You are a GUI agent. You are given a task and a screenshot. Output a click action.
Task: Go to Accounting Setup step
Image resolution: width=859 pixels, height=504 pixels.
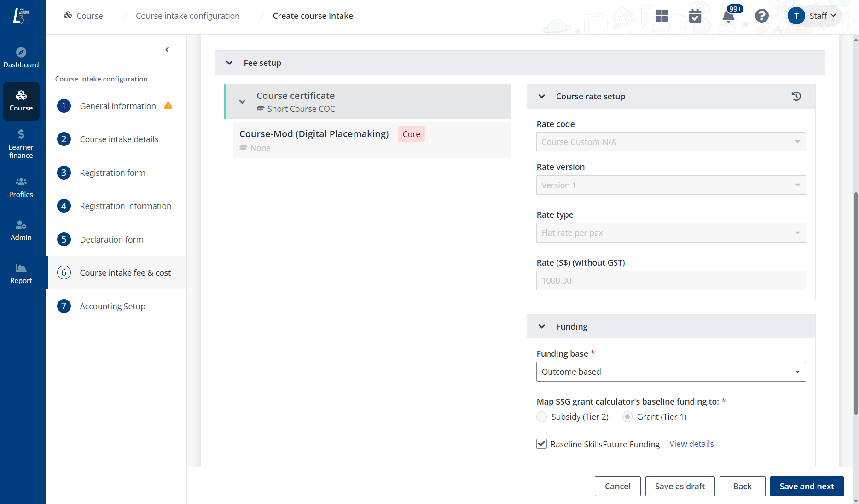tap(112, 306)
